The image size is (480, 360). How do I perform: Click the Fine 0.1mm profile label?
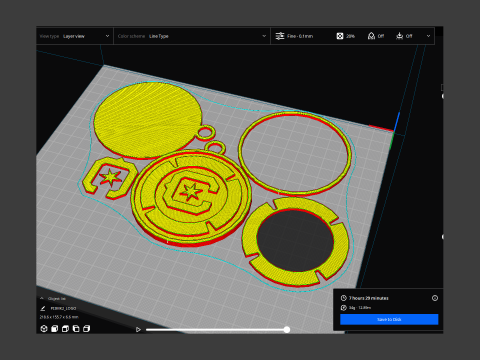click(x=300, y=36)
